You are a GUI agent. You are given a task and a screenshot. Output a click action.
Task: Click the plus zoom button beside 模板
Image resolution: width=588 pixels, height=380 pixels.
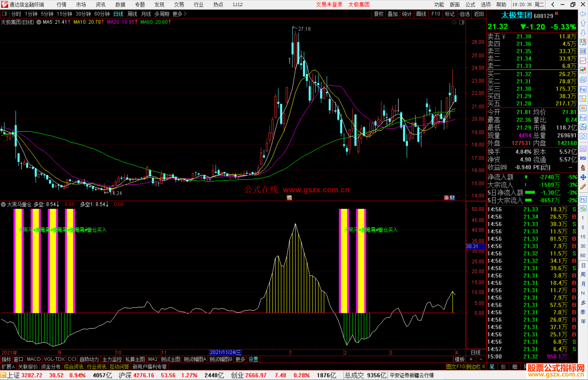[x=471, y=359]
